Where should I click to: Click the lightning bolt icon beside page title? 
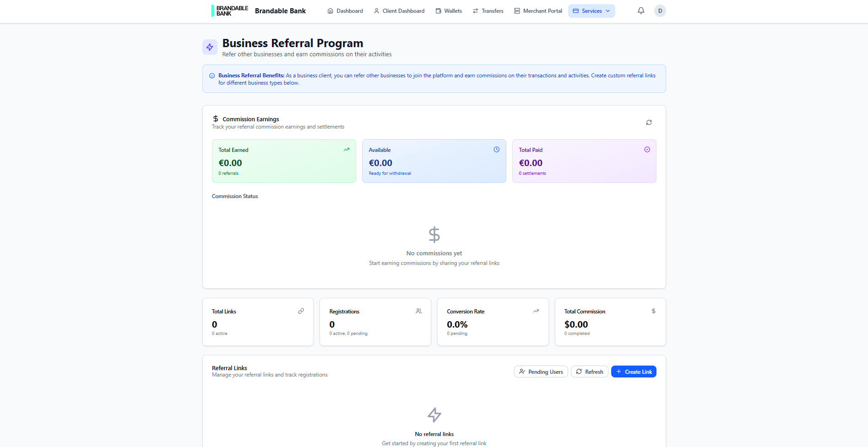click(x=210, y=47)
